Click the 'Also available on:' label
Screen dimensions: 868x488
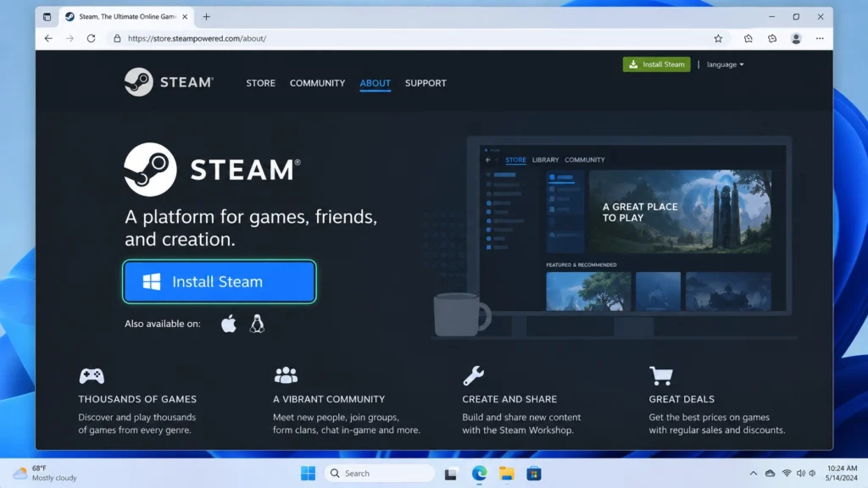coord(162,324)
